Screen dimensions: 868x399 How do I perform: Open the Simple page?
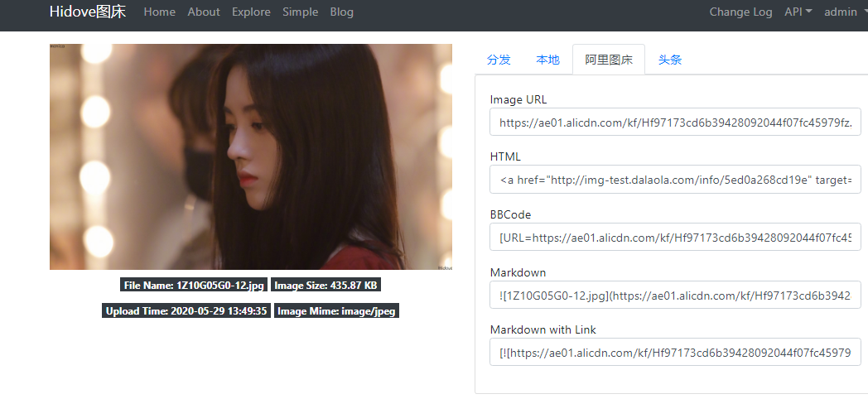pyautogui.click(x=300, y=12)
